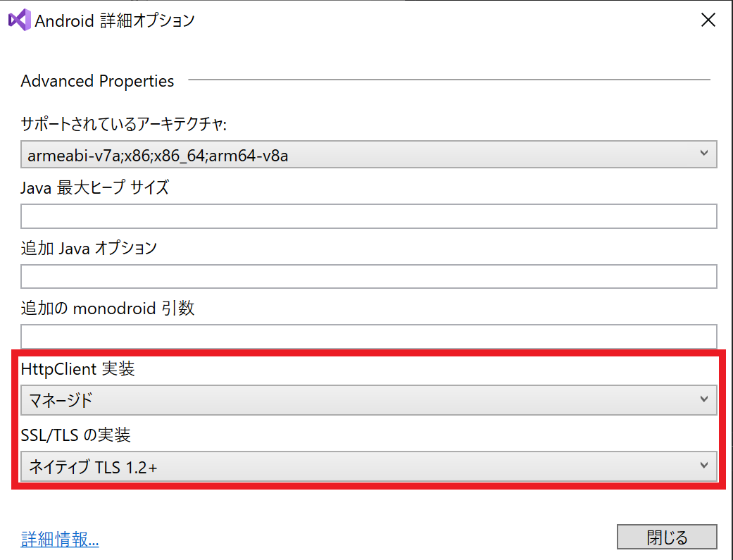The image size is (733, 560).
Task: Click into the 追加 Java オプション text box
Action: (368, 277)
